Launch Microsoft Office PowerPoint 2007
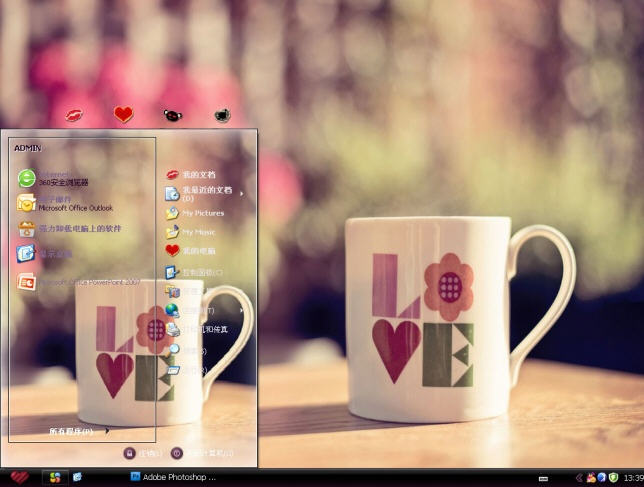This screenshot has width=644, height=487. point(79,282)
